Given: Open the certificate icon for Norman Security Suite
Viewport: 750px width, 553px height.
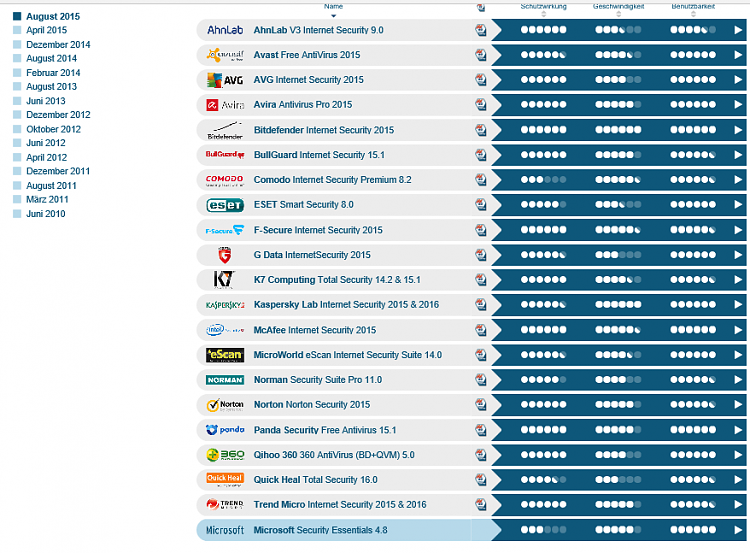Looking at the screenshot, I should pos(481,380).
